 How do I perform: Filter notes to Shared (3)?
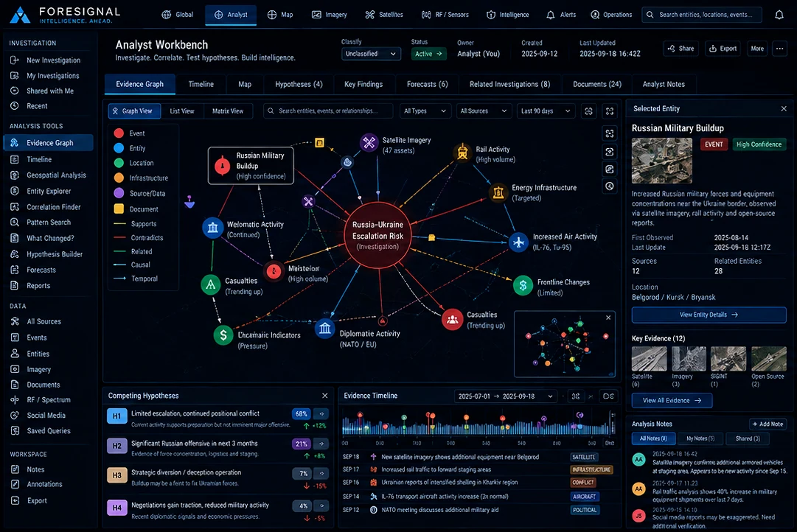(748, 438)
